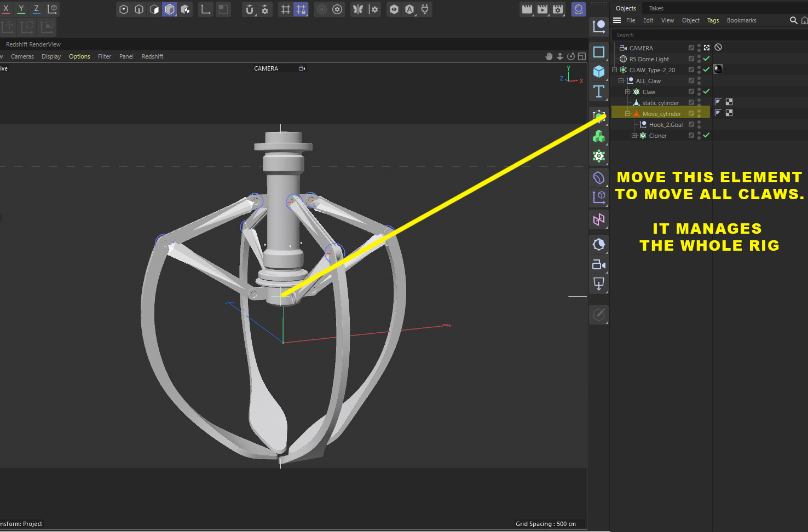Collapse the CLAW_Type-2_20 tree node
Screen dimensions: 808x532
pos(615,70)
